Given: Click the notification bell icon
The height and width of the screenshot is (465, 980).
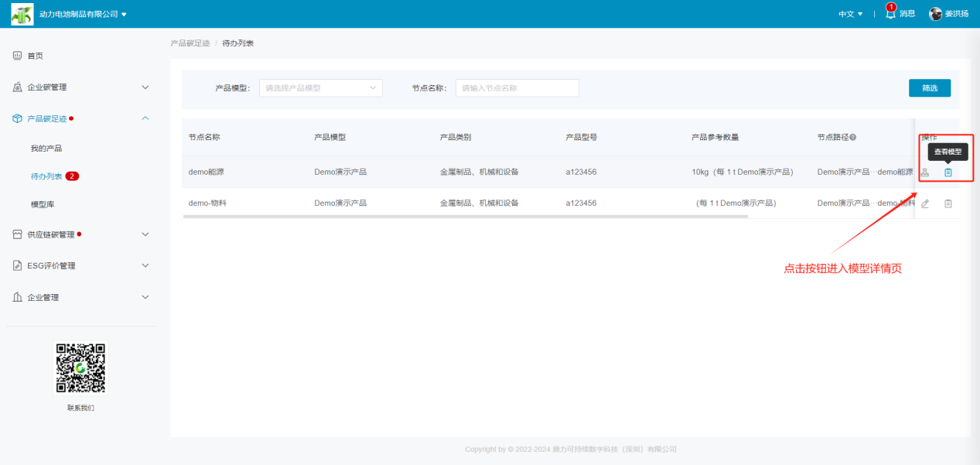Looking at the screenshot, I should pos(890,14).
